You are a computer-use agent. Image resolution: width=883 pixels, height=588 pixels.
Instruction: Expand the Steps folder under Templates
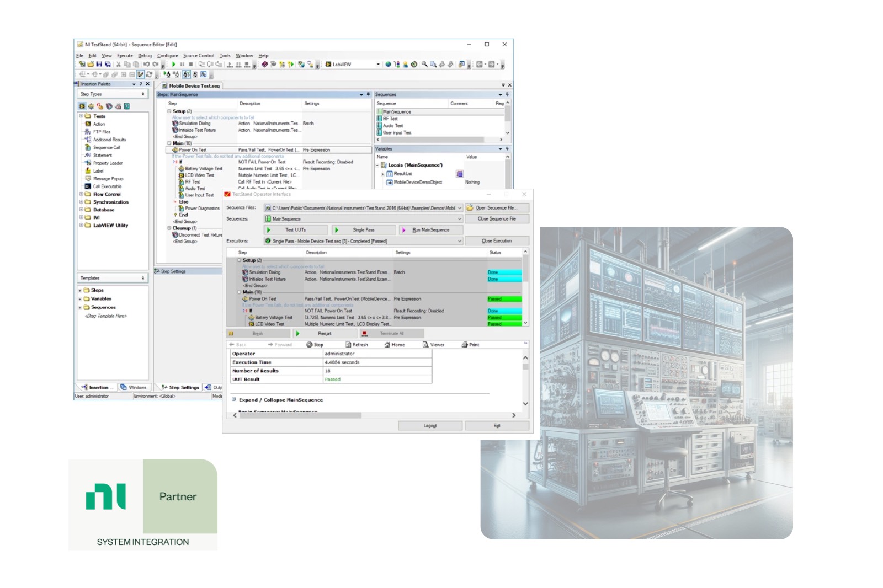click(80, 290)
